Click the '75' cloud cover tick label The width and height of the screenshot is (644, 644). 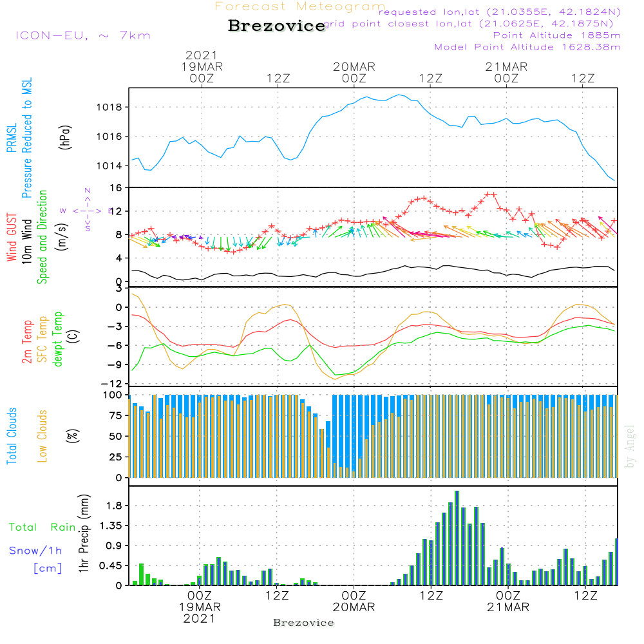coord(116,415)
